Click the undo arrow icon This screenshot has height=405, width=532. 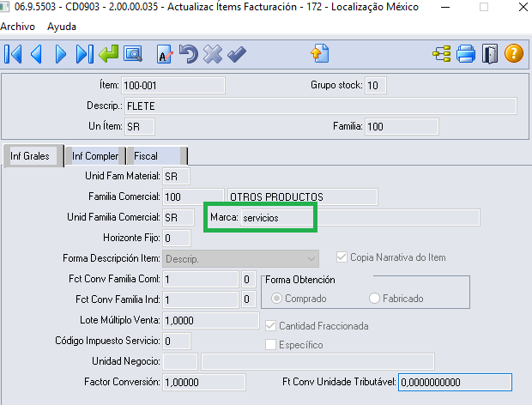tap(189, 54)
